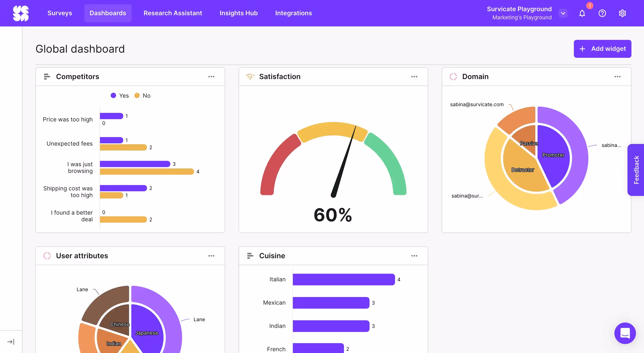Click the Competitors widget title
This screenshot has height=353, width=644.
tap(78, 76)
